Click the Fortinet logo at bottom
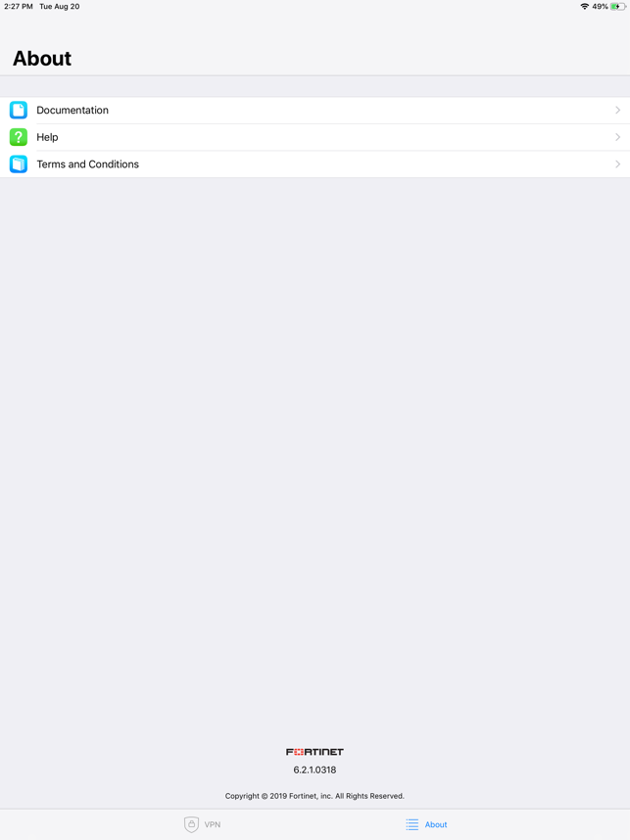630x840 pixels. pos(315,752)
